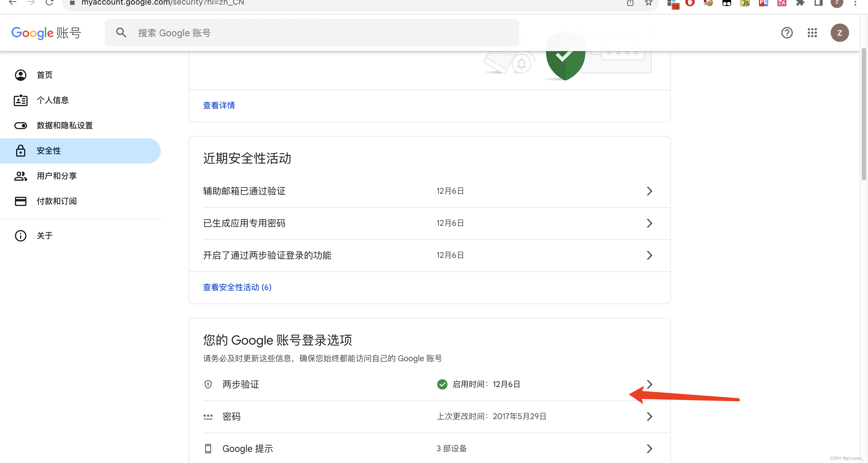The image size is (868, 463).
Task: Click the Google 账号 logo
Action: click(46, 33)
